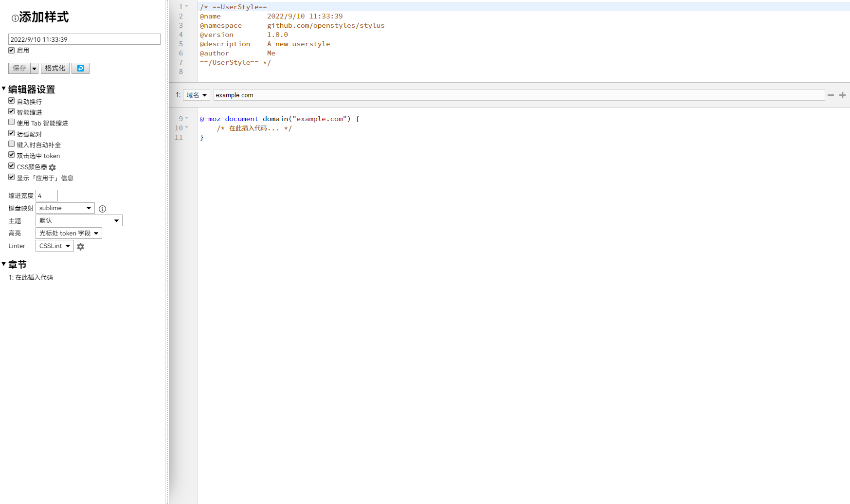Viewport: 850px width, 504px height.
Task: Toggle 显示「应用于」信息 checkbox
Action: 12,177
